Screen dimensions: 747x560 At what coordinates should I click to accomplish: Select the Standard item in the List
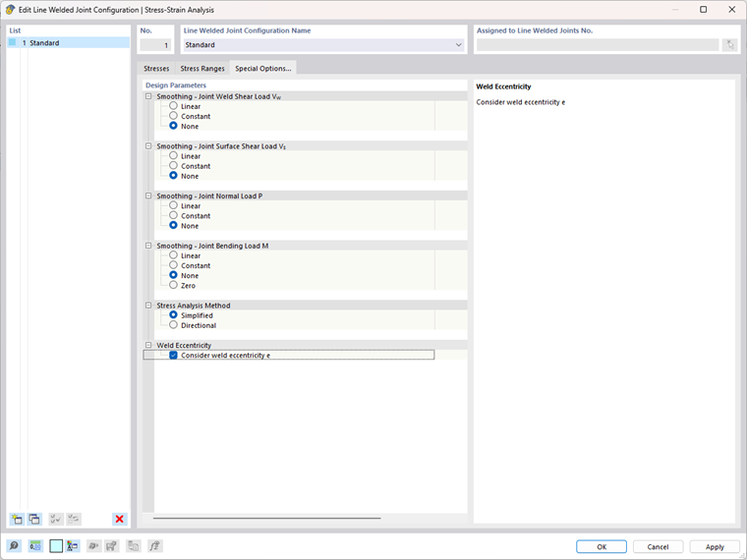click(69, 43)
